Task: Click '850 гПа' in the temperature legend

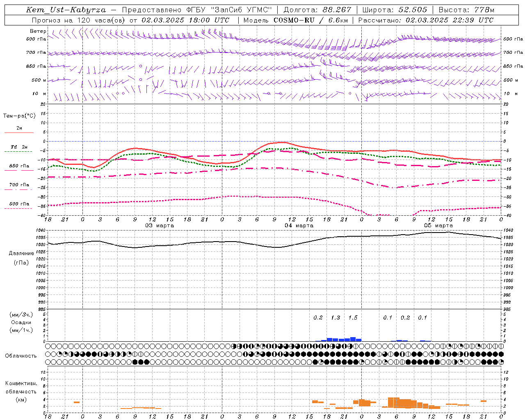Action: (x=19, y=166)
